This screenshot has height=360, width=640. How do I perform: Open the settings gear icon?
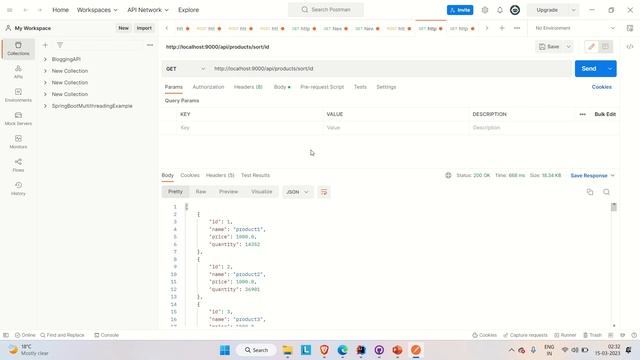[485, 10]
